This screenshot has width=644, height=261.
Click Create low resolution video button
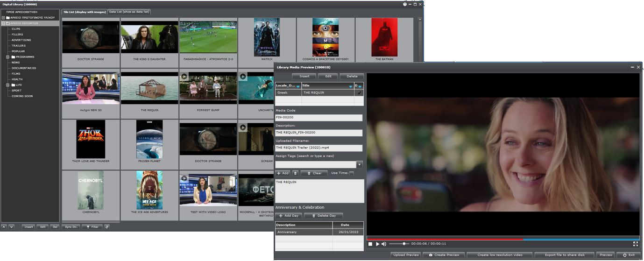point(500,255)
